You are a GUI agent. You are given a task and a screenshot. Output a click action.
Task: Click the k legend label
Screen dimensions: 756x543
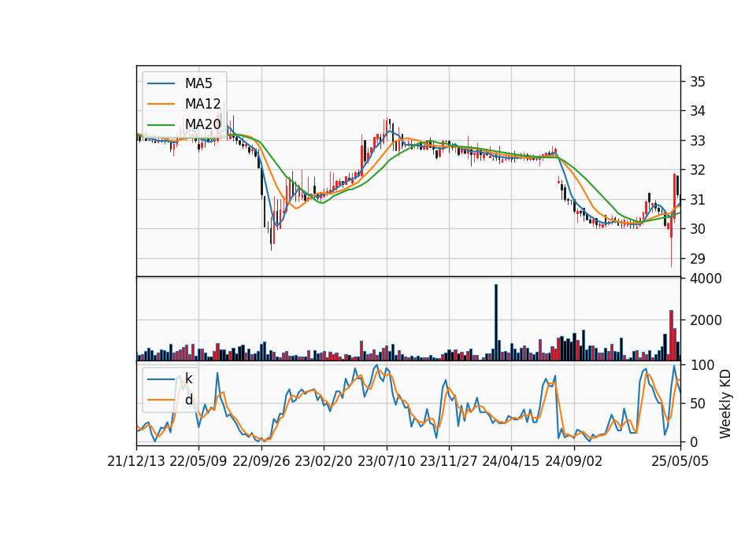pyautogui.click(x=188, y=379)
